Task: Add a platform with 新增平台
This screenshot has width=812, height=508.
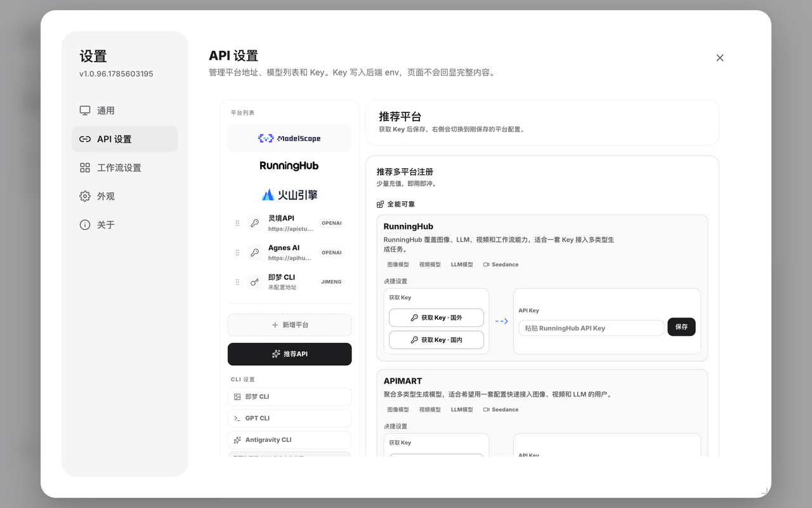Action: [289, 325]
